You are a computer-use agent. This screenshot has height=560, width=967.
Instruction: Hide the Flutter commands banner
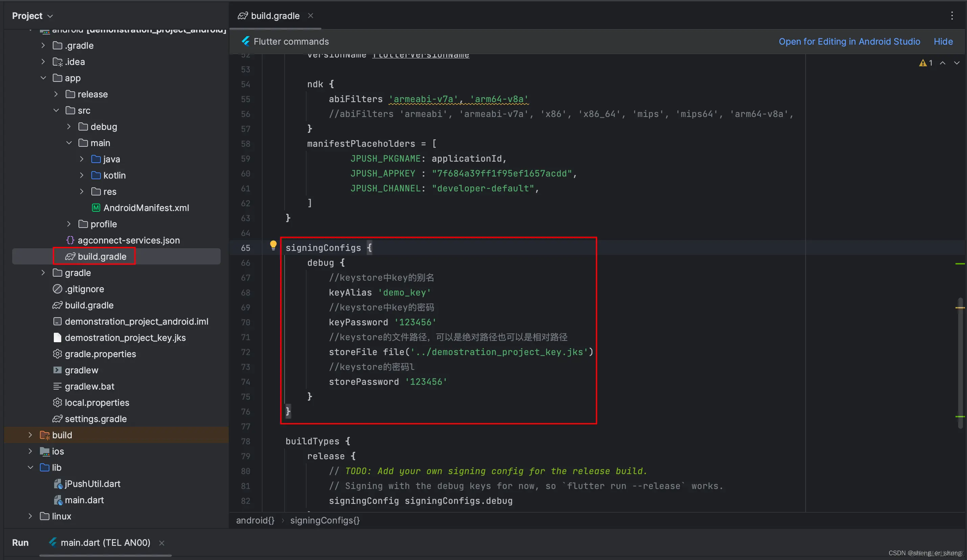[943, 41]
